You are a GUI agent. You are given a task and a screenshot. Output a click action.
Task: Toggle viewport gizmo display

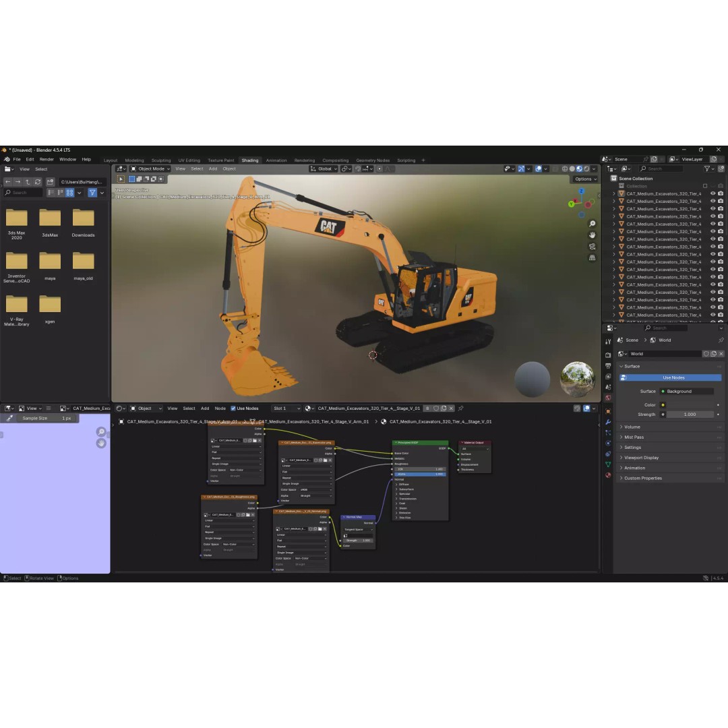[521, 169]
